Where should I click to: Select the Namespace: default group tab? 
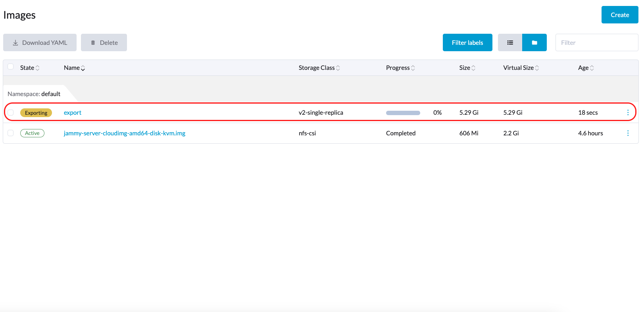coord(34,94)
